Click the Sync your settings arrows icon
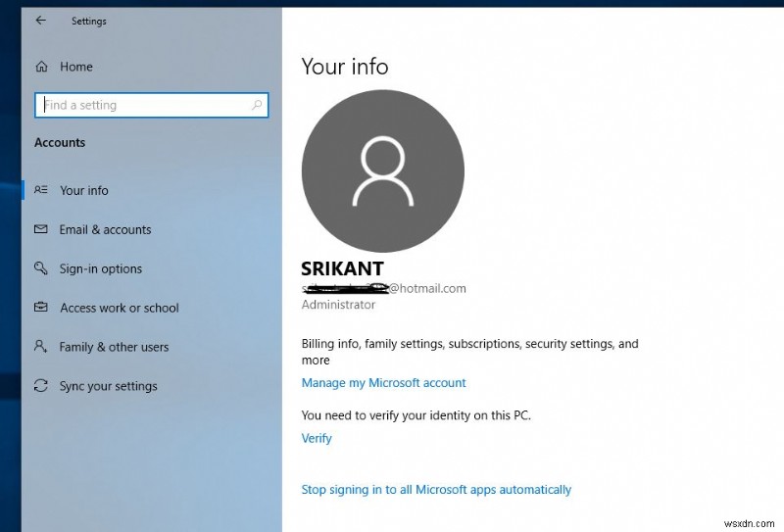Viewport: 784px width, 532px height. pos(41,385)
